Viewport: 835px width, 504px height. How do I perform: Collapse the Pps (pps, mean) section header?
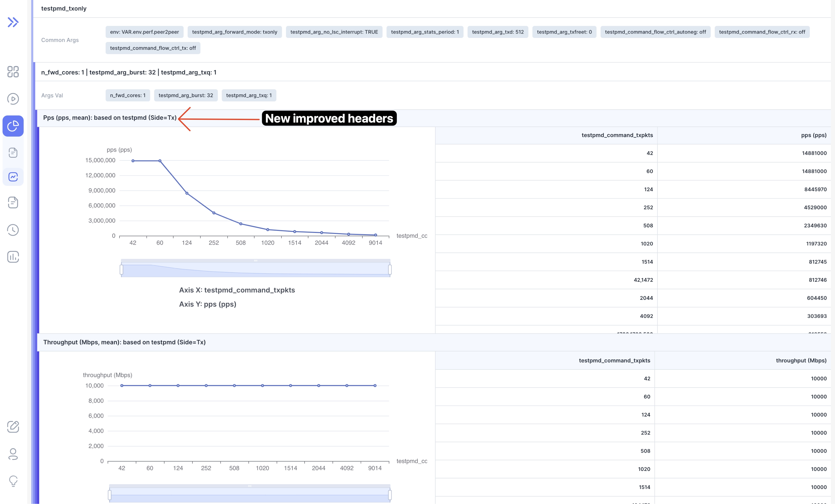pyautogui.click(x=109, y=118)
